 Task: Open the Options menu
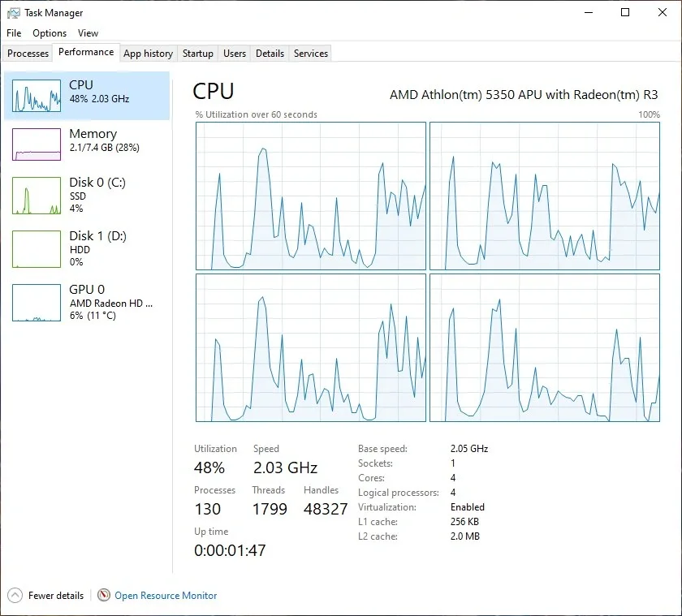[50, 33]
